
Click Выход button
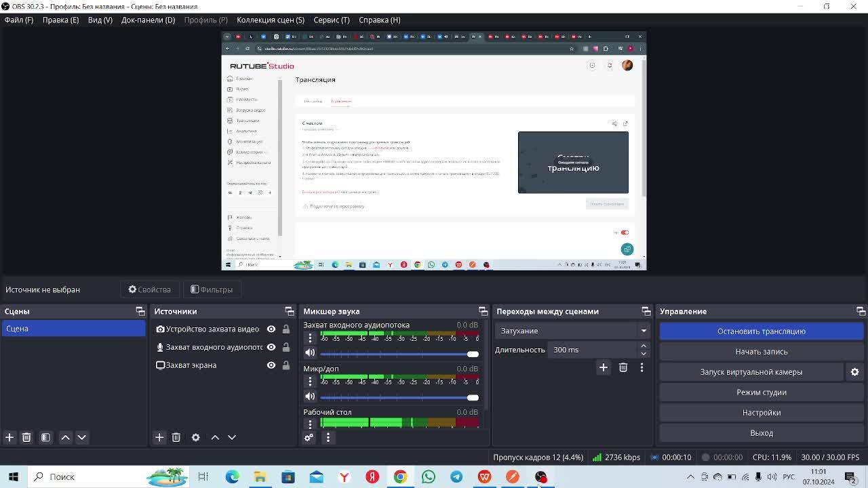coord(762,432)
